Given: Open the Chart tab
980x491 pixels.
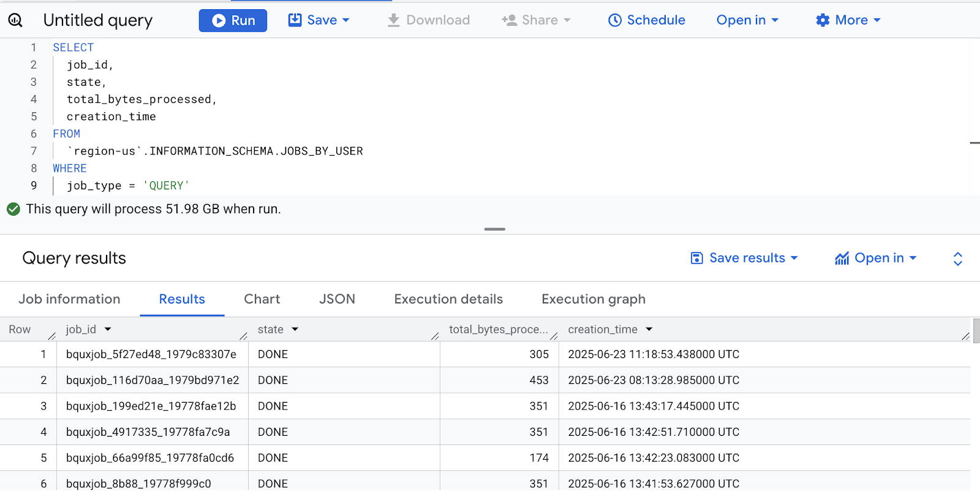Looking at the screenshot, I should point(262,299).
